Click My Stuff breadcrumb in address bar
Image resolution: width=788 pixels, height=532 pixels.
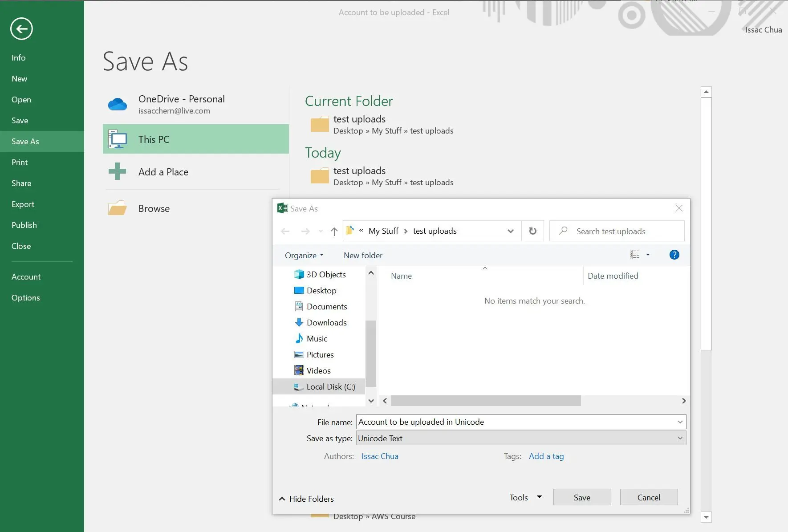click(383, 231)
